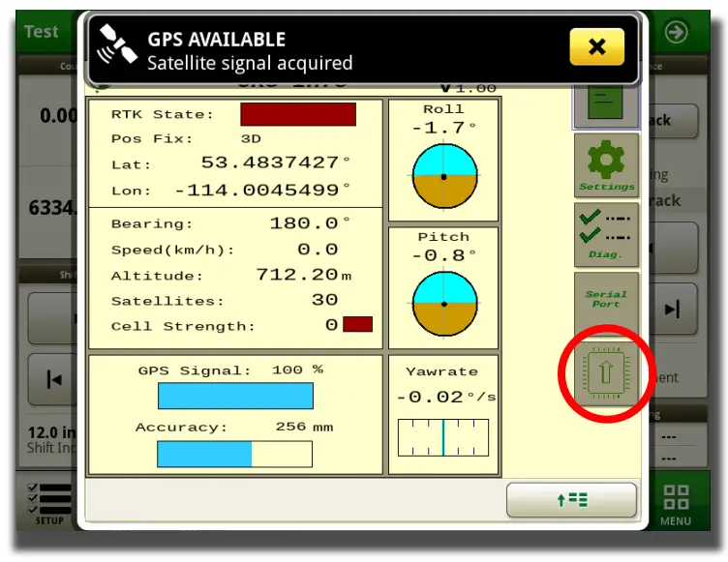Click the Pitch attitude indicator

pos(444,304)
